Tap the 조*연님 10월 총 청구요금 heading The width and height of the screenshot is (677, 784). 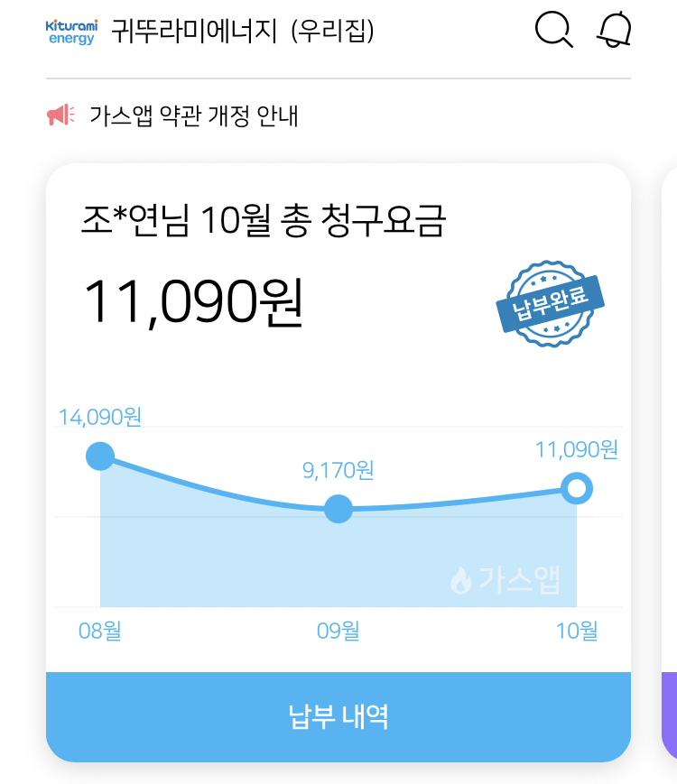[263, 221]
